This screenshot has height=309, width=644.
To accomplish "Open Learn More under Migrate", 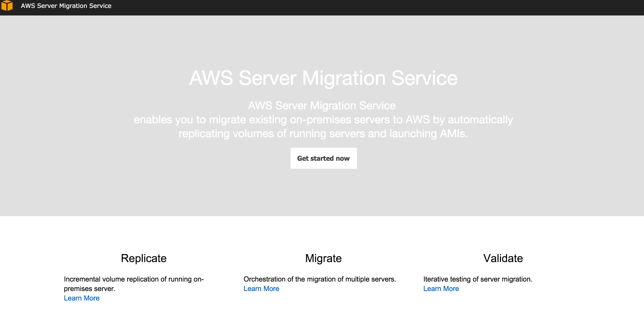I will pos(261,289).
